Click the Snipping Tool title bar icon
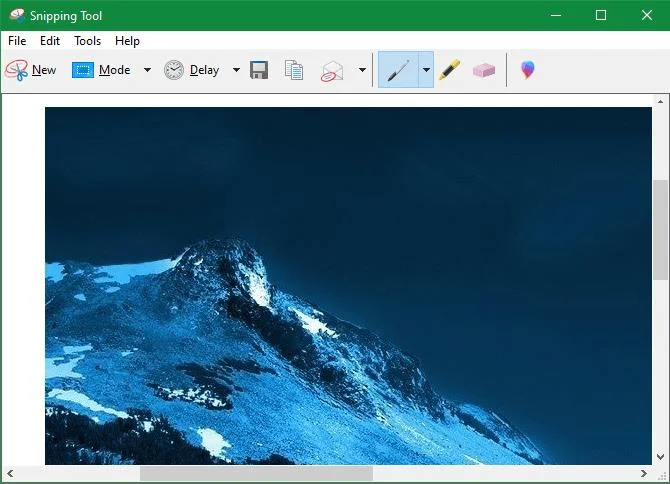This screenshot has height=484, width=670. tap(17, 15)
